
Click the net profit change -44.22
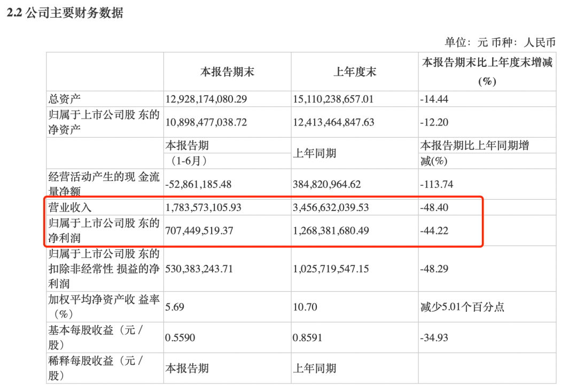tap(434, 231)
